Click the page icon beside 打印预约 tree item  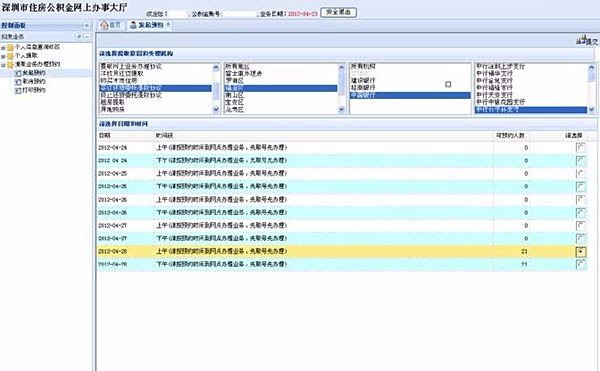click(x=18, y=91)
